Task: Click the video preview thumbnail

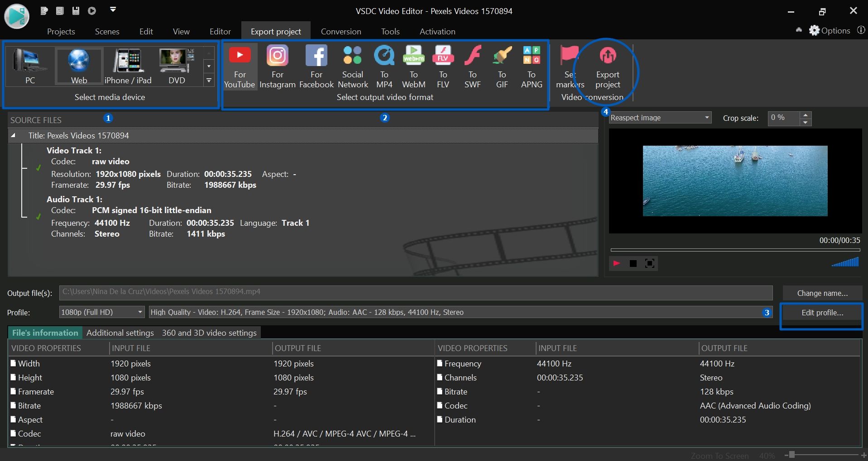Action: click(x=735, y=181)
